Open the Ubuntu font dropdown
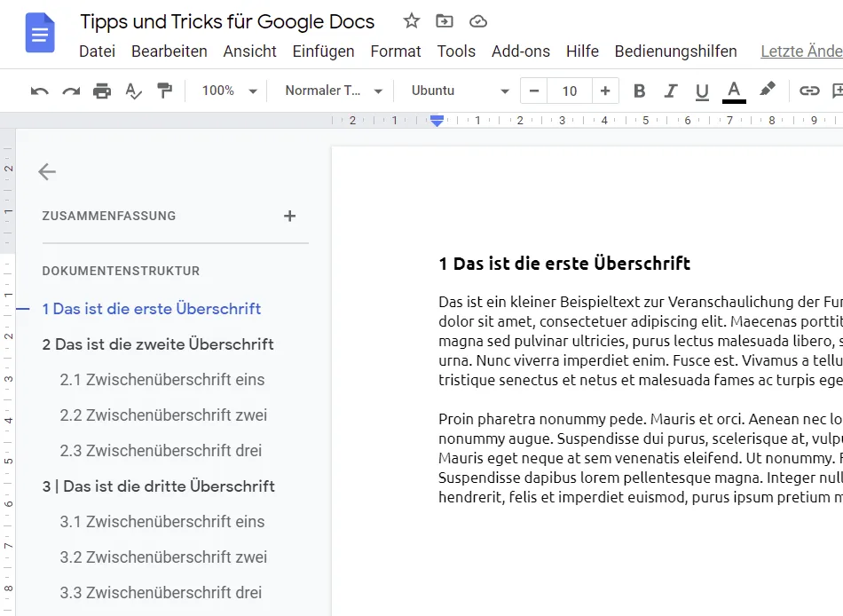This screenshot has width=843, height=616. (x=460, y=91)
